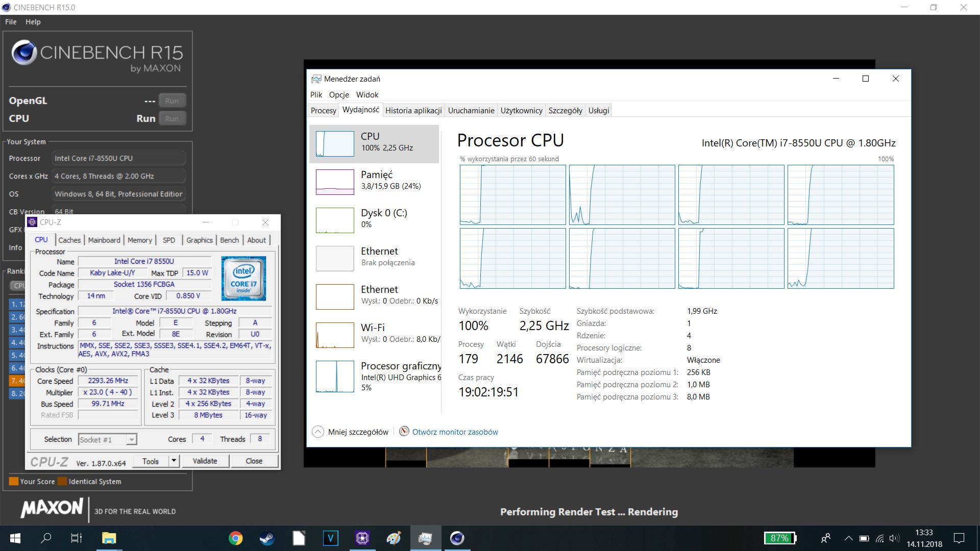This screenshot has height=551, width=980.
Task: Switch to the Użytkownicy tab
Action: [x=521, y=111]
